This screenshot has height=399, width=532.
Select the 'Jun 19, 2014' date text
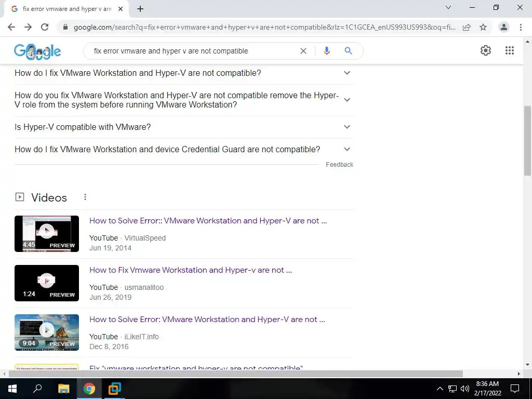point(110,248)
